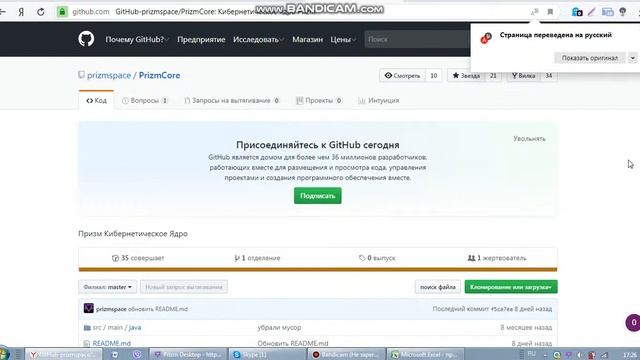
Task: Click the repository book icon beside prizmspace
Action: (81, 75)
